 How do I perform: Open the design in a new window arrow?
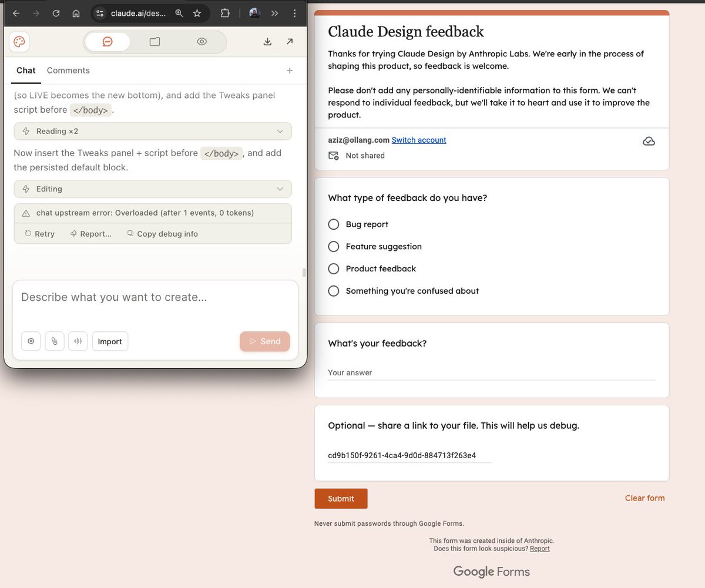pyautogui.click(x=290, y=42)
